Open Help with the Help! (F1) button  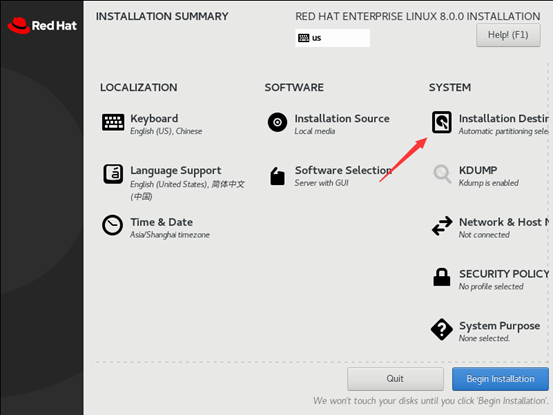click(x=508, y=35)
